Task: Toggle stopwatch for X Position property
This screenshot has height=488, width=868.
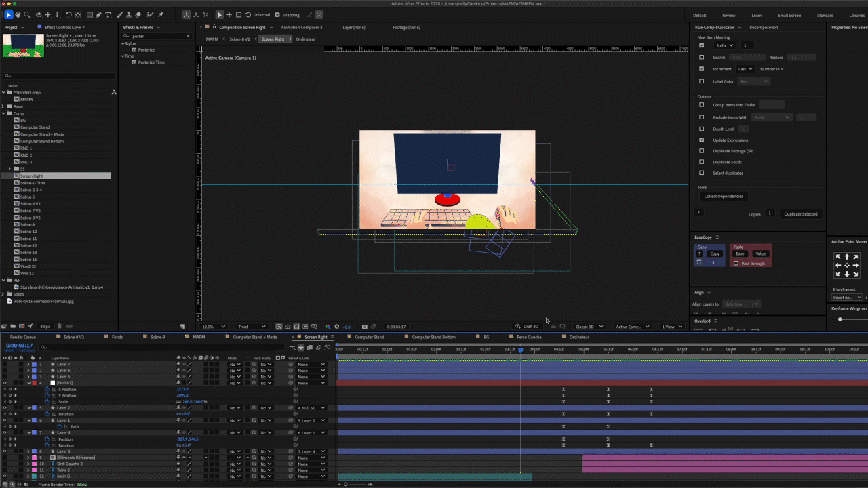Action: pyautogui.click(x=47, y=390)
